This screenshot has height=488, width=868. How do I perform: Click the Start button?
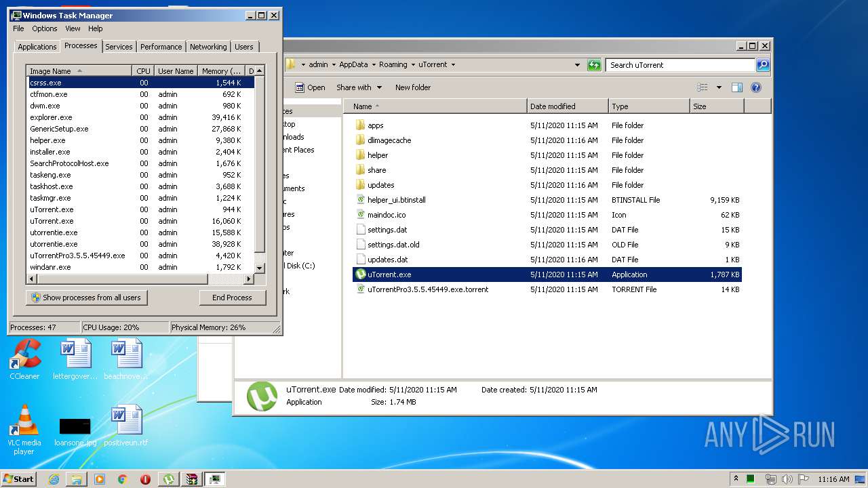[19, 479]
